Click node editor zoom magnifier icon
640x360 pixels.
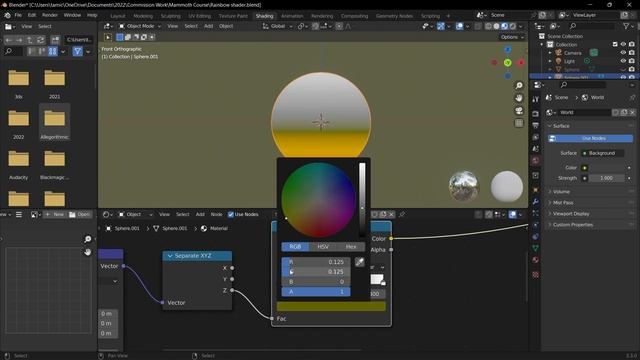88,239
